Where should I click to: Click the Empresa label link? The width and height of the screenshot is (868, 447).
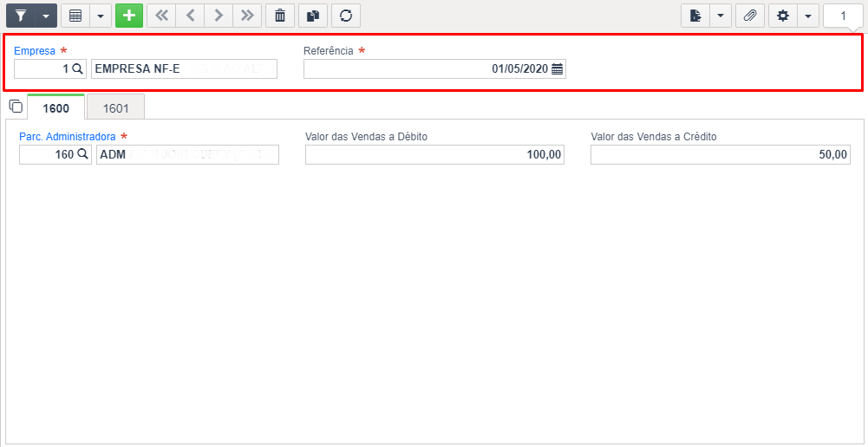(x=35, y=51)
